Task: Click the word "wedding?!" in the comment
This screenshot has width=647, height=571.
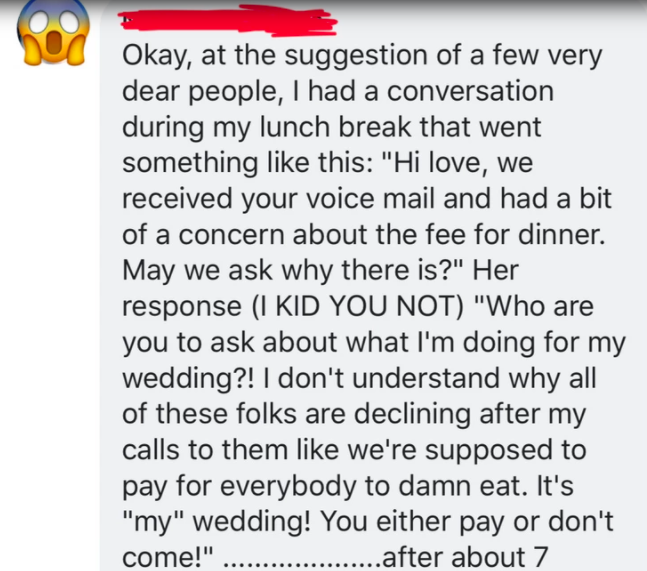Action: point(189,379)
